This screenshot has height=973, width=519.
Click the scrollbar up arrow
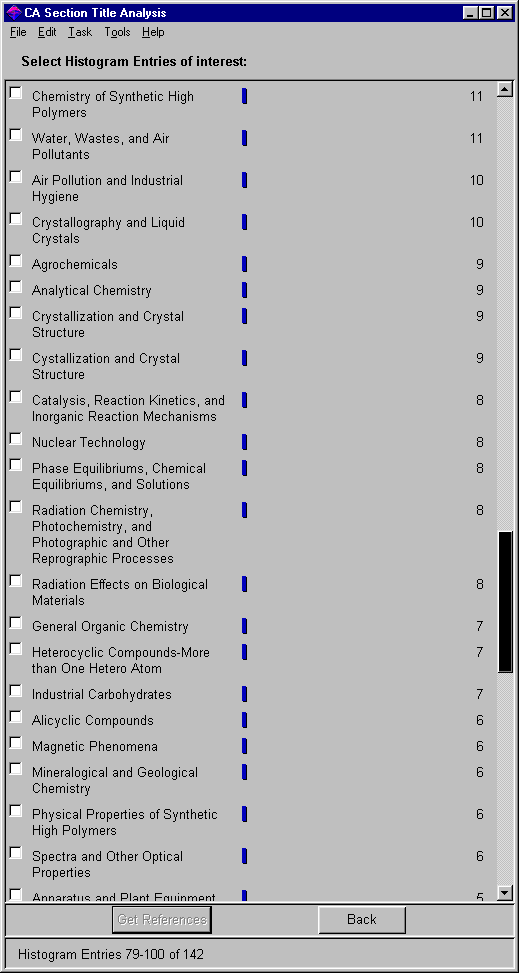click(x=505, y=89)
